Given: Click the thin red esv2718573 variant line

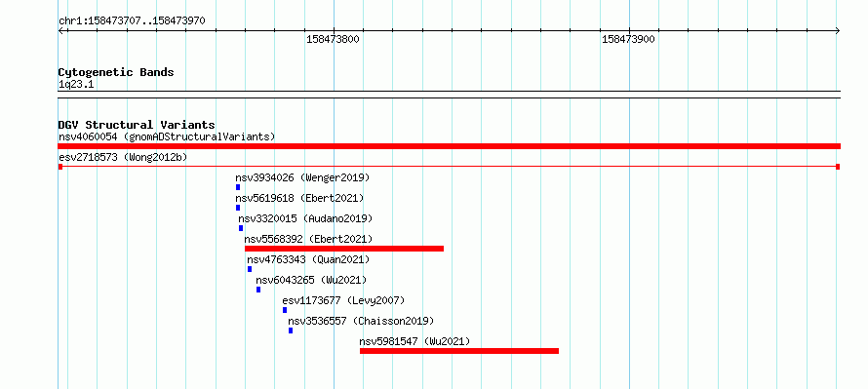Looking at the screenshot, I should [449, 167].
